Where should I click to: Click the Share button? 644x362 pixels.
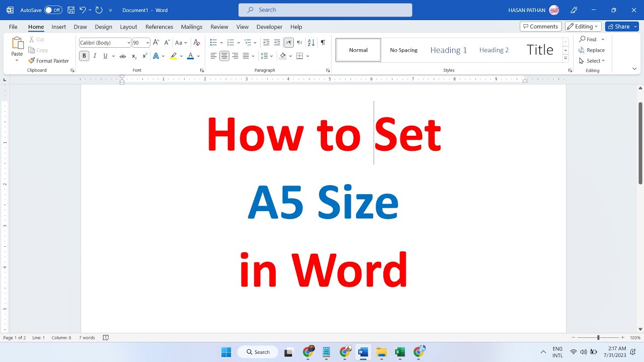pyautogui.click(x=622, y=27)
